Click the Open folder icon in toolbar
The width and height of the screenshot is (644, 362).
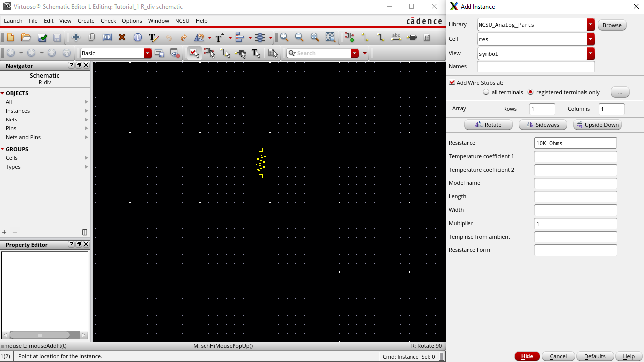26,37
